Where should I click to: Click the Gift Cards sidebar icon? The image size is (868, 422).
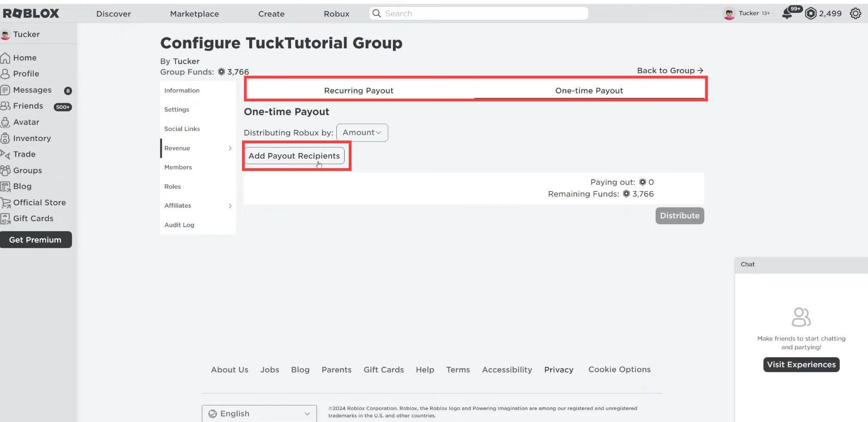pyautogui.click(x=5, y=219)
